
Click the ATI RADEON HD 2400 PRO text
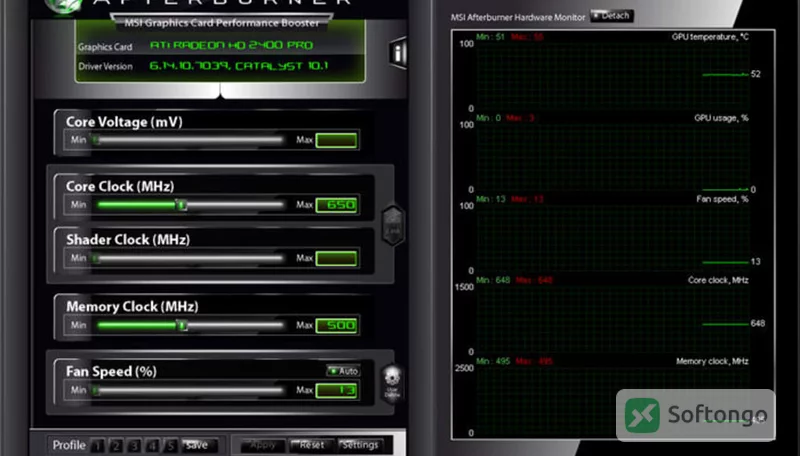point(231,45)
